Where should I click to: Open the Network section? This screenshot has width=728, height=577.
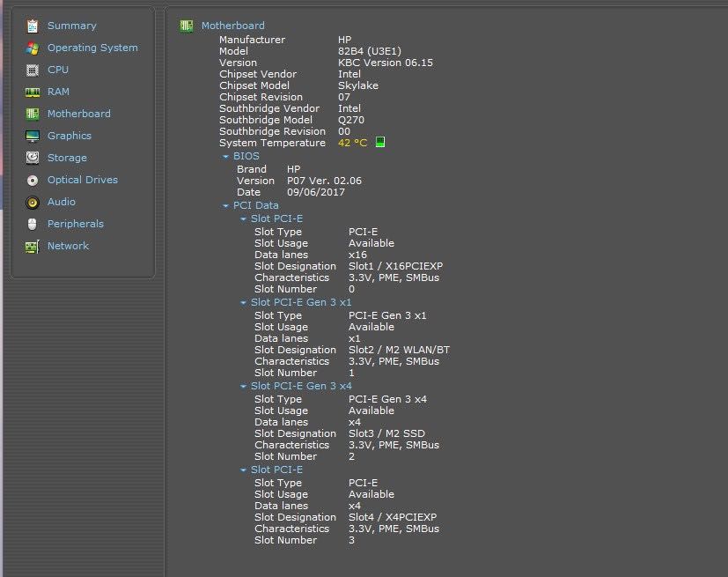tap(68, 246)
